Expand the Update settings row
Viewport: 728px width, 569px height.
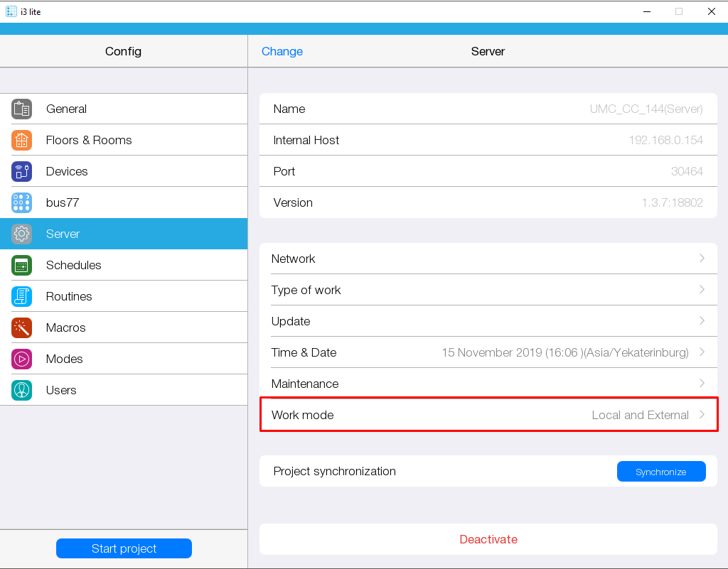click(x=488, y=321)
